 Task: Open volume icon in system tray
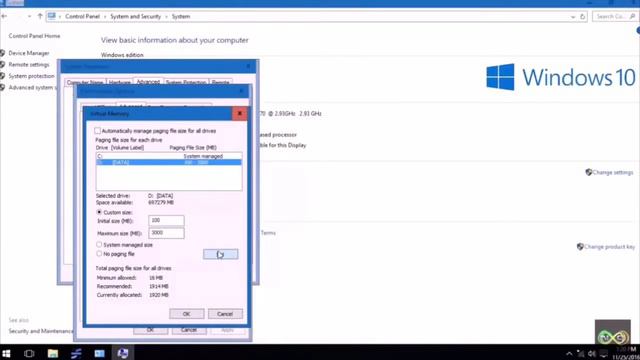click(592, 354)
